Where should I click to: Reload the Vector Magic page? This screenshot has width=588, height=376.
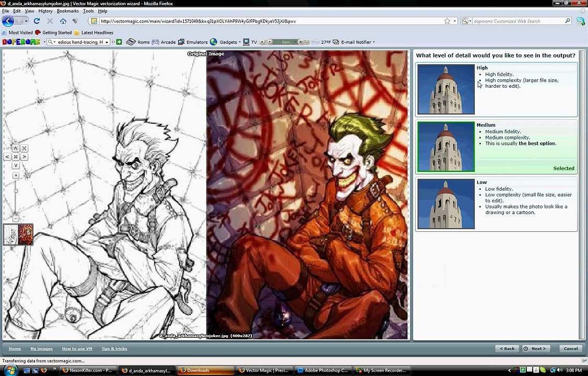[37, 21]
